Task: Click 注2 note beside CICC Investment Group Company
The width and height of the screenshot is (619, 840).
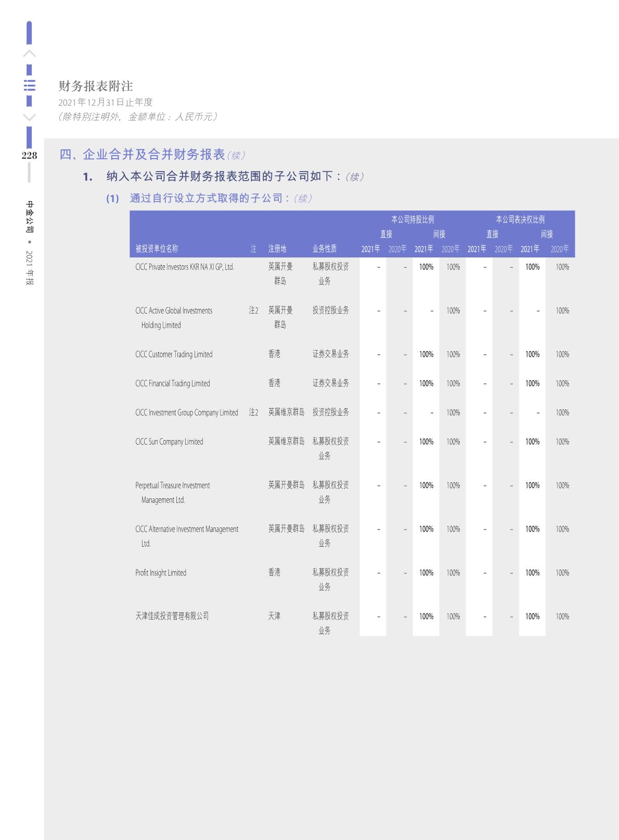Action: tap(253, 412)
